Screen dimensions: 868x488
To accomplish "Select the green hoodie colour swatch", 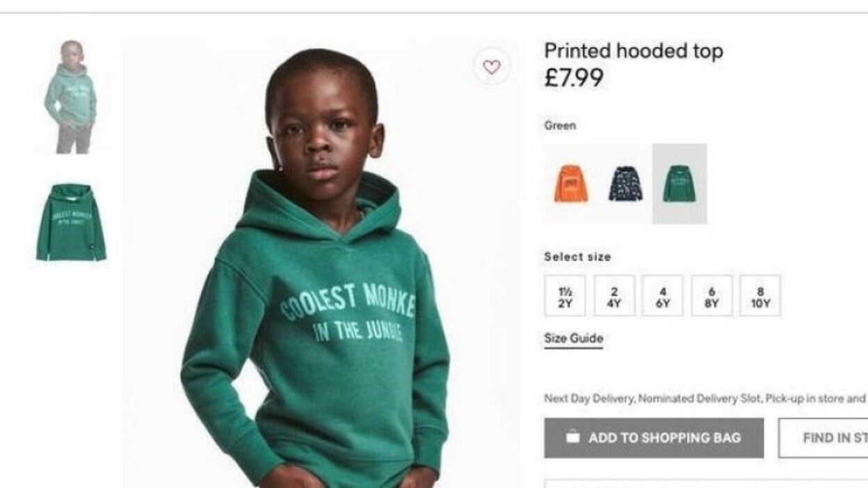I will tap(679, 184).
